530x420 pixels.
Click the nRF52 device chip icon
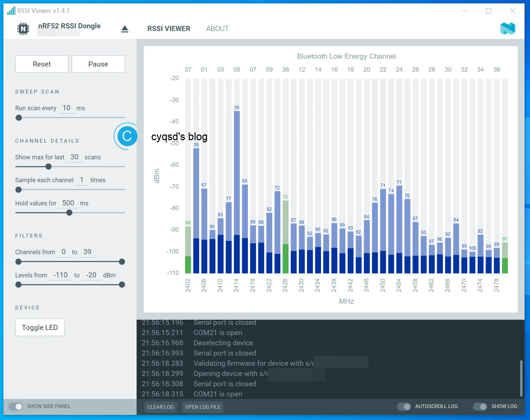[x=23, y=29]
